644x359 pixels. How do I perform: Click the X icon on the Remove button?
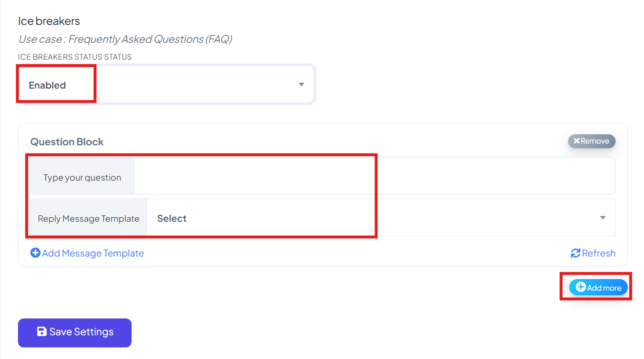coord(577,141)
